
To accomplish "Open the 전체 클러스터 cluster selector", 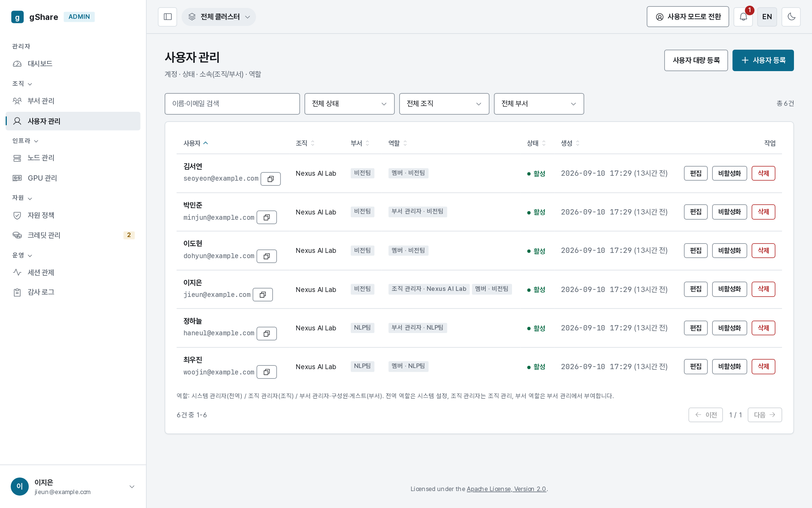I will (219, 17).
